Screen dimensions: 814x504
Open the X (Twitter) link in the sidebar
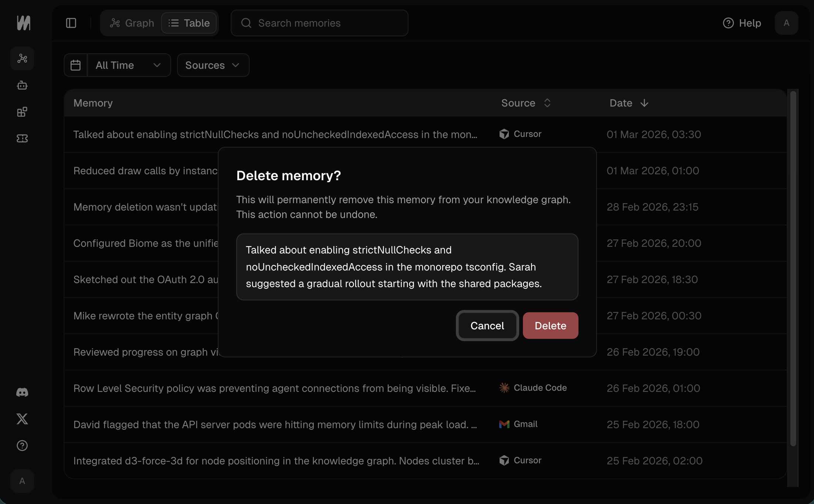click(22, 419)
